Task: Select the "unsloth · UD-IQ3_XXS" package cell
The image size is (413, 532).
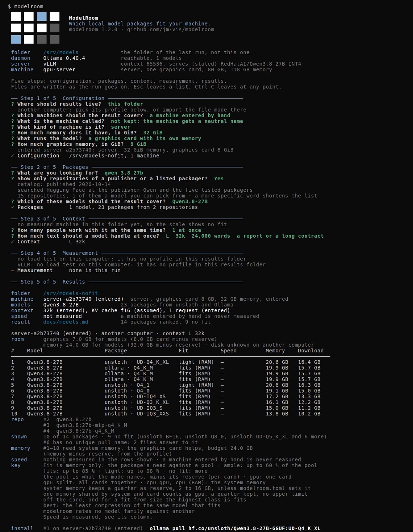Action: [x=137, y=413]
